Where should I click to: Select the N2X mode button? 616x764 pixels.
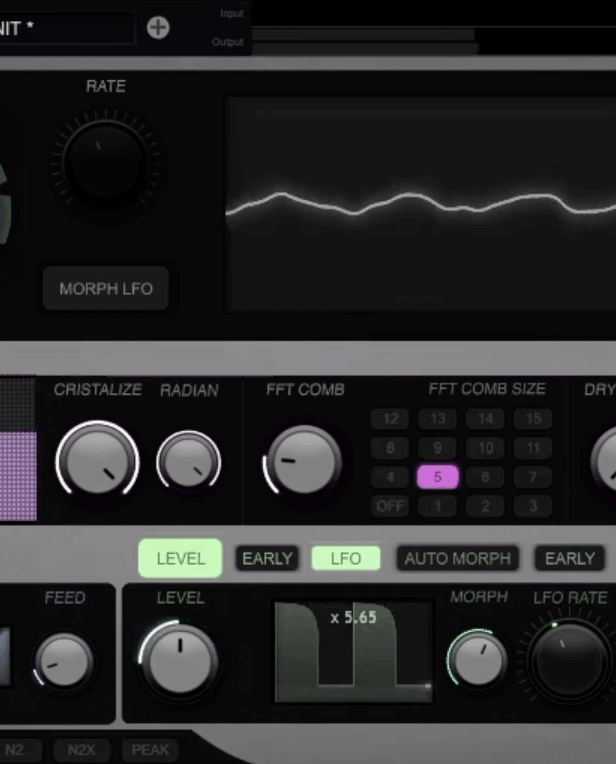pyautogui.click(x=81, y=749)
